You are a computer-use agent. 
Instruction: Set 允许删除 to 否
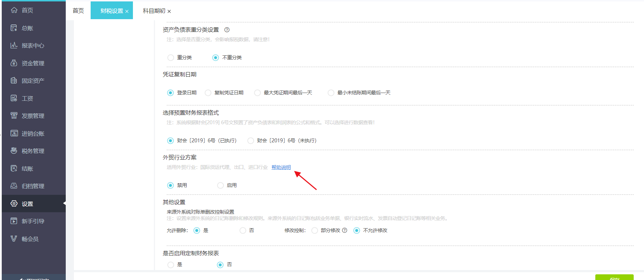pyautogui.click(x=243, y=230)
